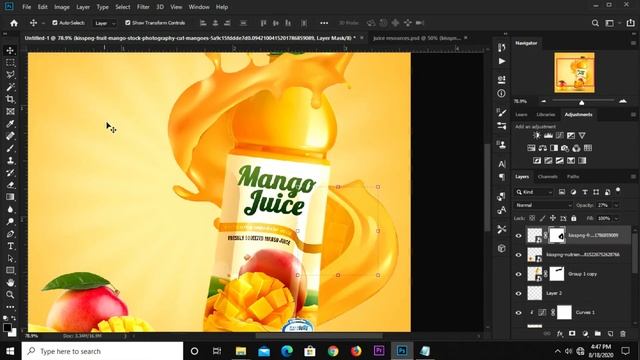Select the Blur tool

10,209
